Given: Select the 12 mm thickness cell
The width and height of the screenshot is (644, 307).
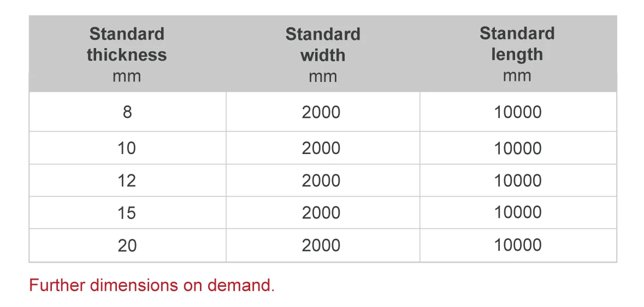Looking at the screenshot, I should coord(127,180).
